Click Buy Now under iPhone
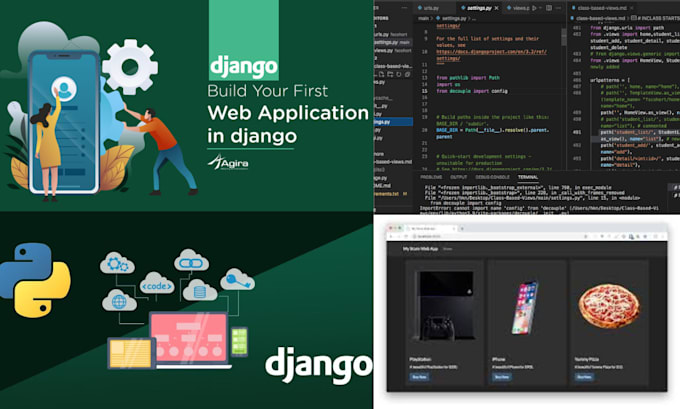The image size is (680, 409). (x=502, y=377)
